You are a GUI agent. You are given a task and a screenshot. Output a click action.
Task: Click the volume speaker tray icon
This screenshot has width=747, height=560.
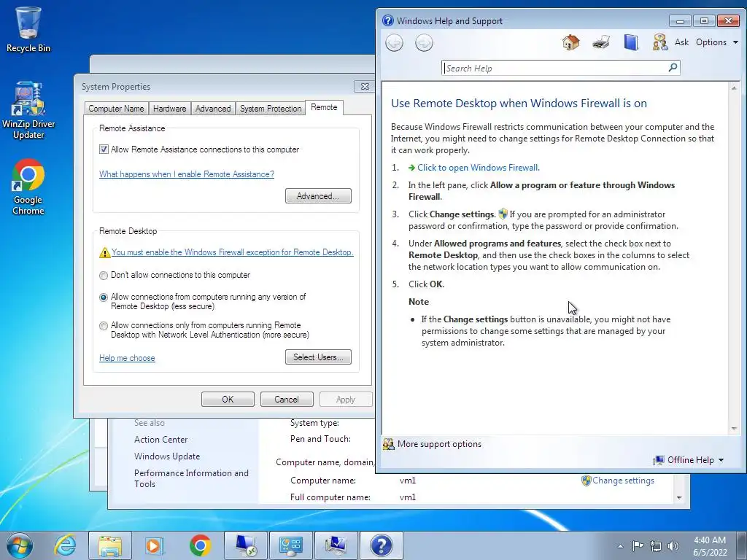click(x=673, y=545)
